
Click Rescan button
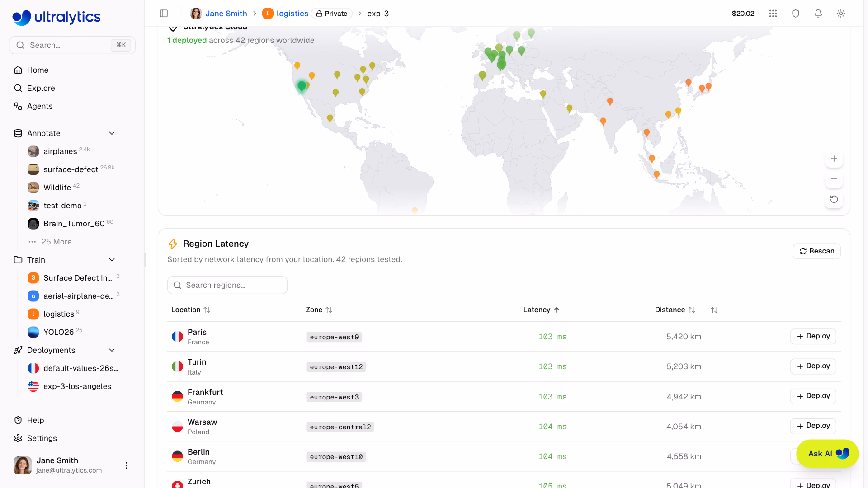point(816,251)
